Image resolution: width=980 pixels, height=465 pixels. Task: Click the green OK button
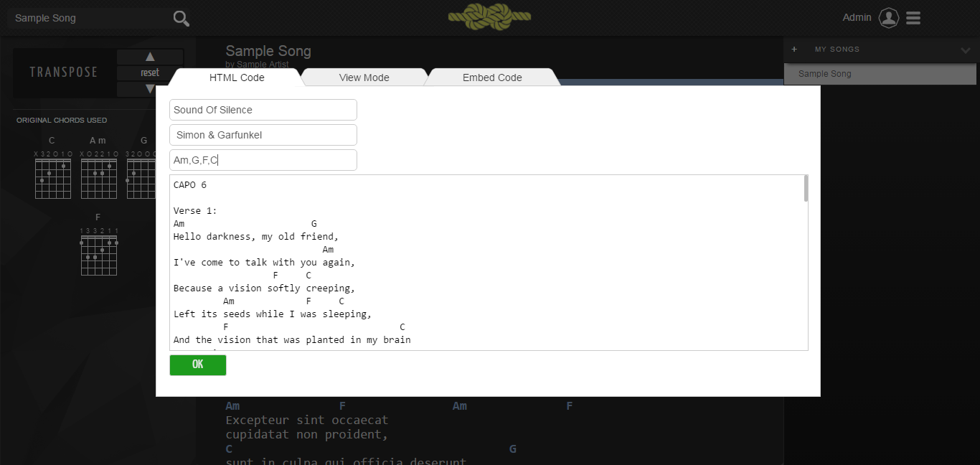(x=198, y=365)
